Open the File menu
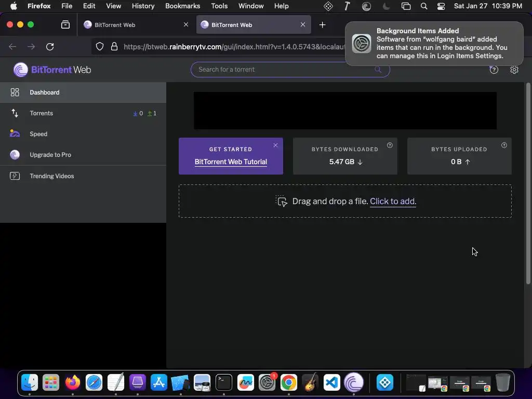The height and width of the screenshot is (399, 532). pos(66,6)
